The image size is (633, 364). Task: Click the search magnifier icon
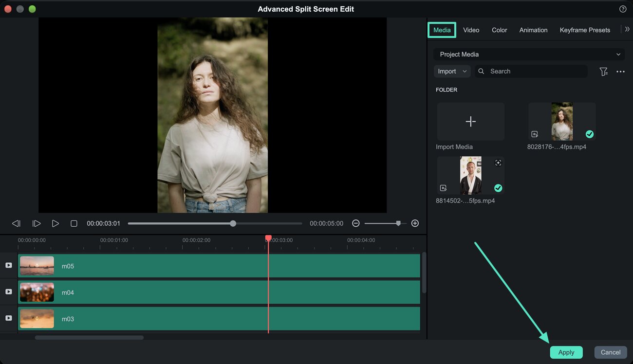[x=482, y=71]
